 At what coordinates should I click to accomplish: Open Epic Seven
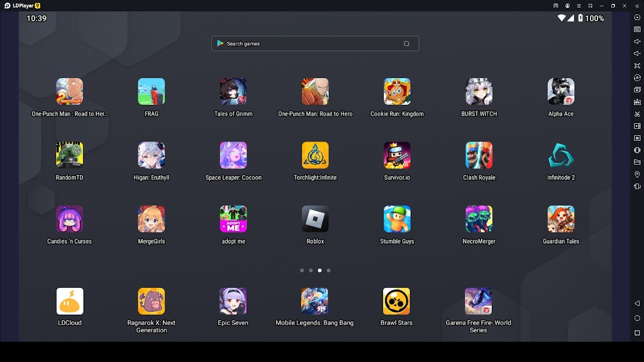pos(233,301)
